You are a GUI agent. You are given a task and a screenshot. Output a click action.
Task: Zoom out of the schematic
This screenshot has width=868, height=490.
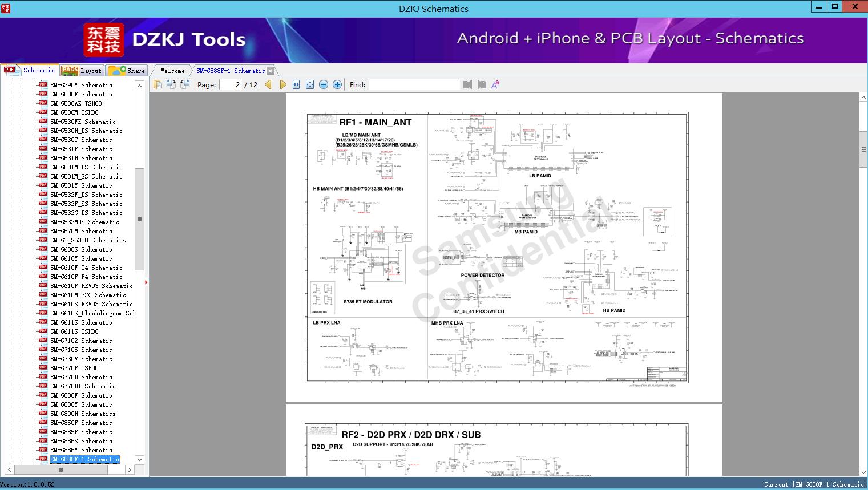(324, 84)
